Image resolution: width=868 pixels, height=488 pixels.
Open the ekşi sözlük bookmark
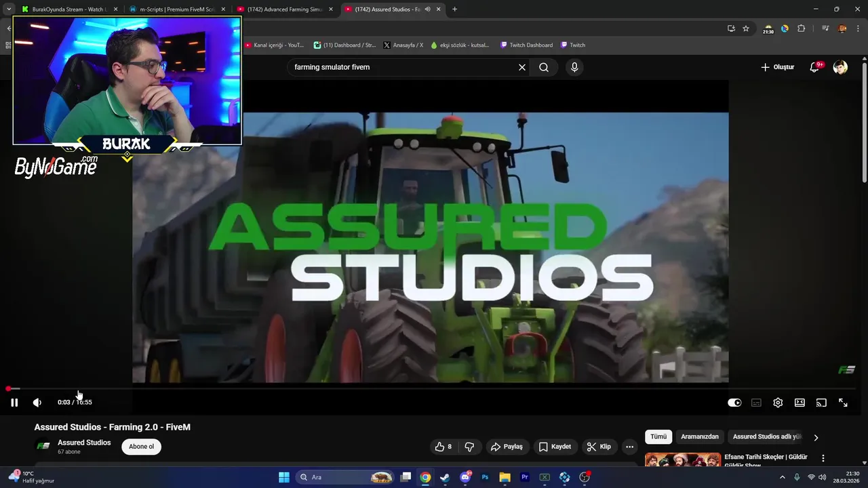(x=460, y=45)
